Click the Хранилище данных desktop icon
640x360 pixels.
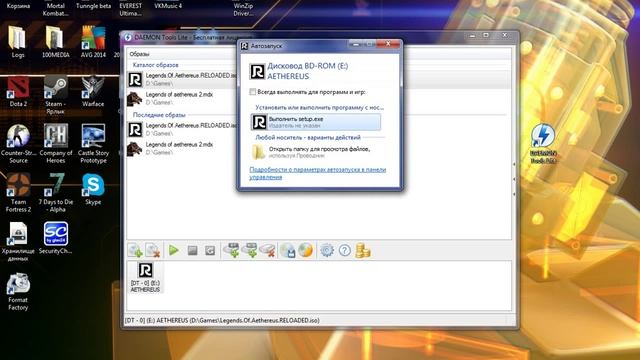click(18, 242)
